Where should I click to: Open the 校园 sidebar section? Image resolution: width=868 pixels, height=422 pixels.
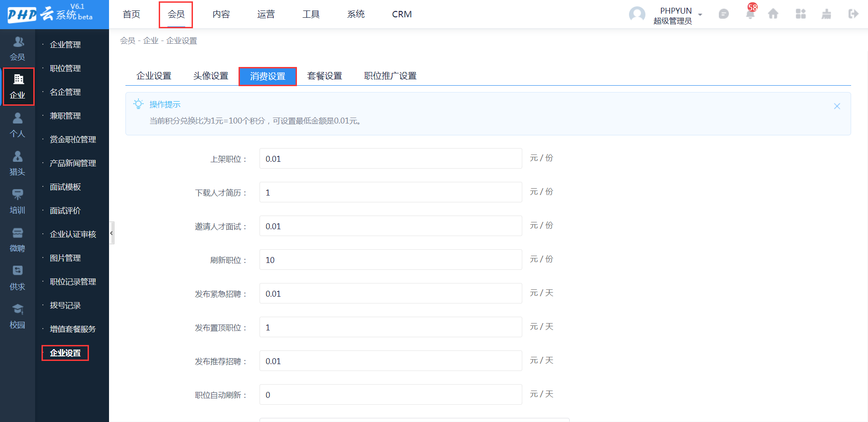point(17,316)
